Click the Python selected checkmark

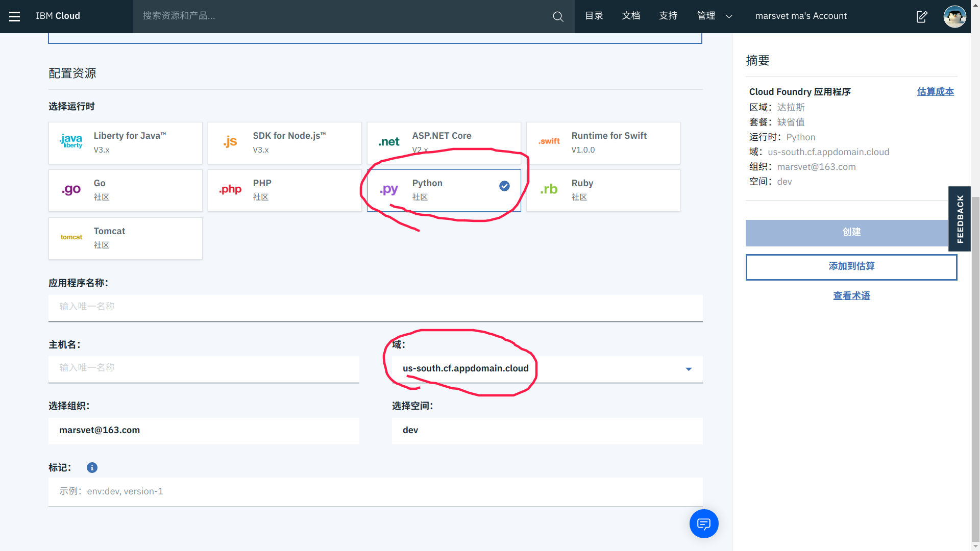pos(504,186)
